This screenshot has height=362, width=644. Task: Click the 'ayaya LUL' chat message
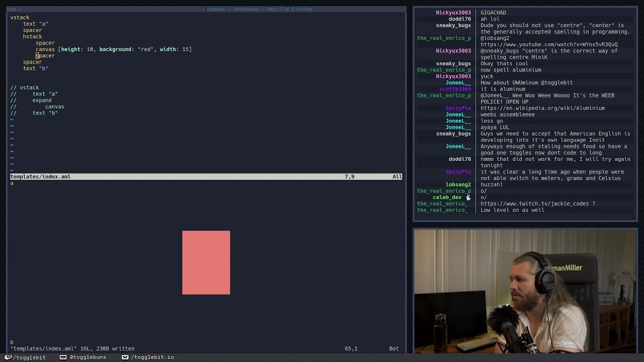(x=495, y=127)
